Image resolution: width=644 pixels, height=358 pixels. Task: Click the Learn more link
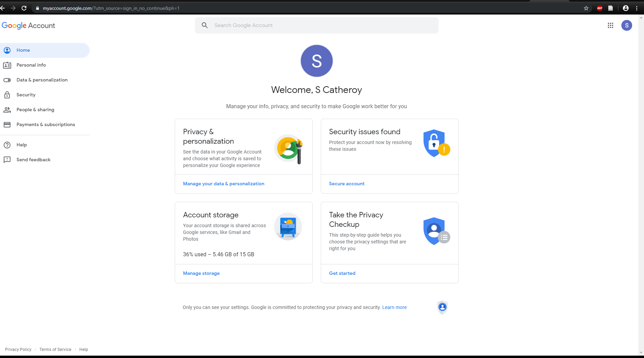coord(394,308)
